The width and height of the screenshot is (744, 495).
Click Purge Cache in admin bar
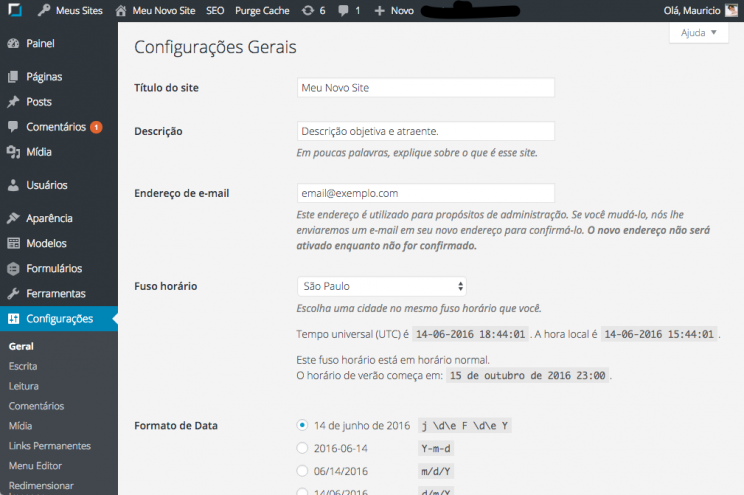[262, 10]
